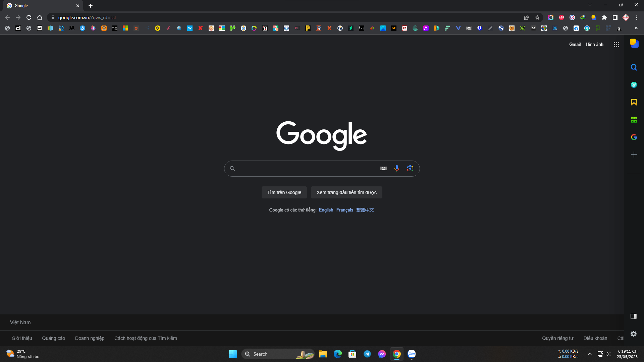Toggle the sidebar layout panel icon
The height and width of the screenshot is (362, 644).
[x=633, y=316]
